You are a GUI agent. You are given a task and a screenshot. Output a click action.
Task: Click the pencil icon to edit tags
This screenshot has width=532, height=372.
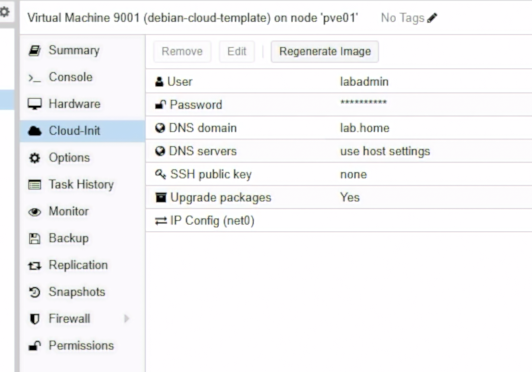432,18
